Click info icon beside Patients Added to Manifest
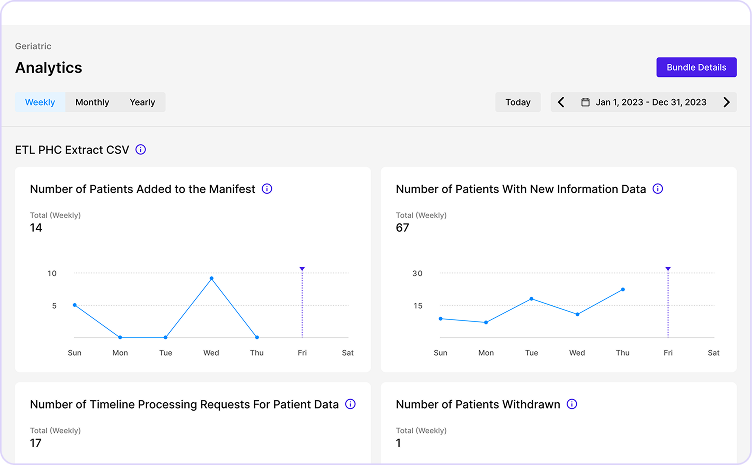 [x=267, y=189]
